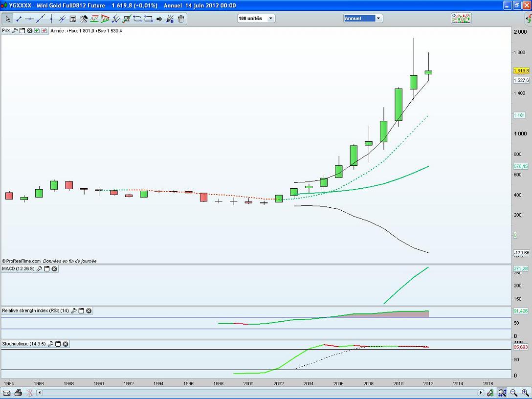Close the RSI indicator panel
Viewport: 532px width, 399px height.
coord(89,310)
